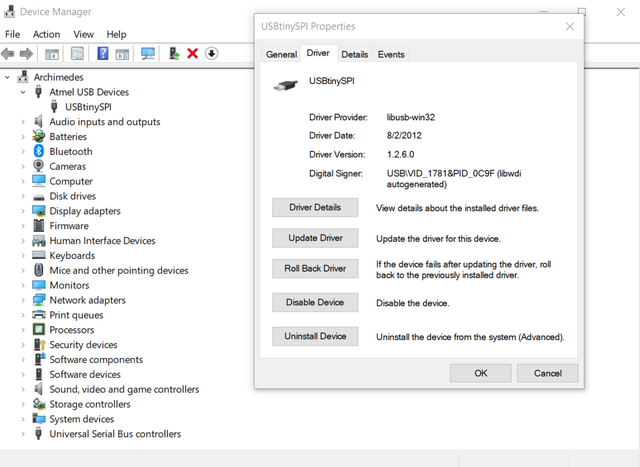Viewport: 640px width, 467px height.
Task: Click the Cancel button in Properties
Action: tap(548, 373)
